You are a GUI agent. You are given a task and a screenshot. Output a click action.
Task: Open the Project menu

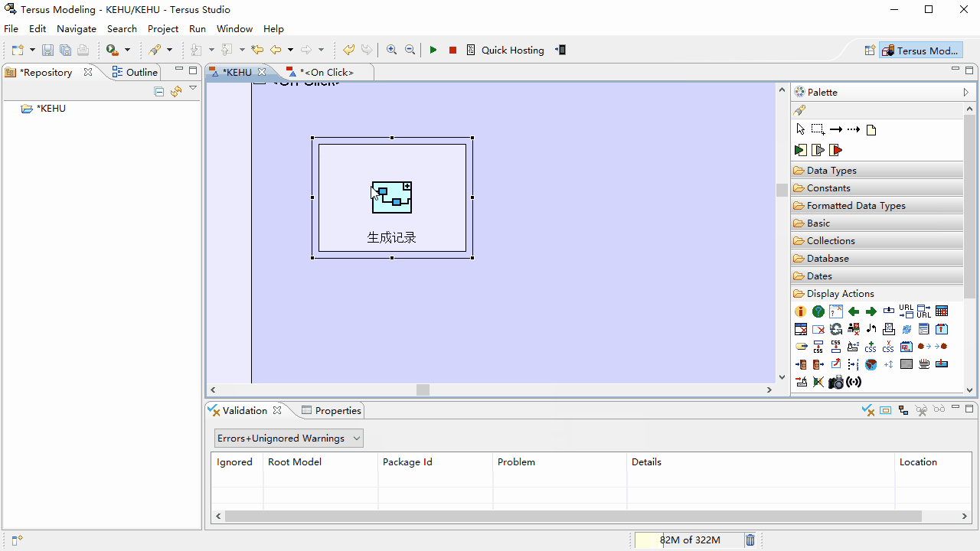coord(163,28)
